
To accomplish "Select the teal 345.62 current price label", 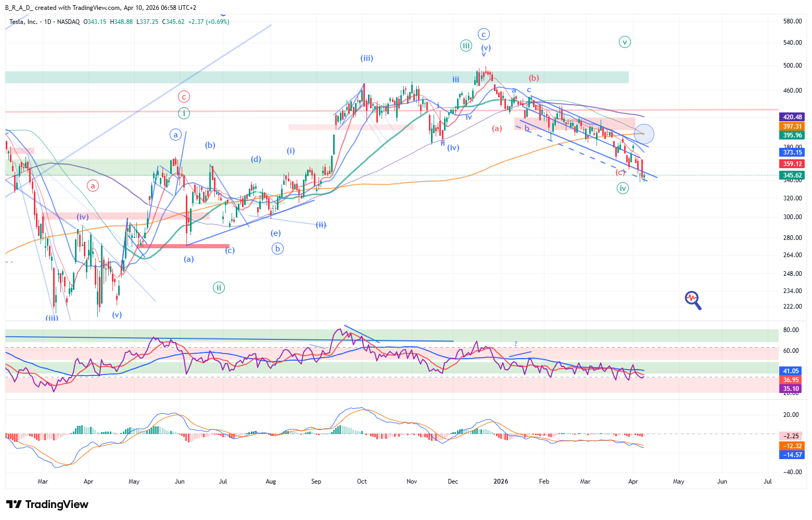I will pos(792,175).
